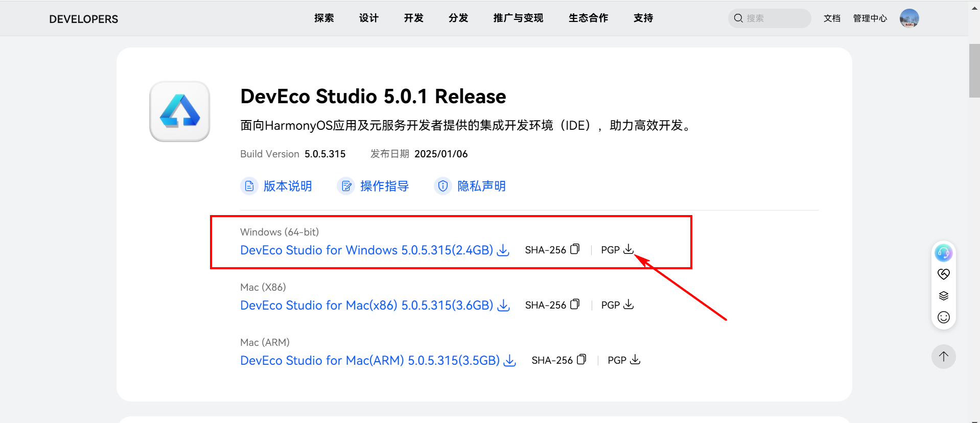Click download arrow icon for Windows installer
980x423 pixels.
503,250
